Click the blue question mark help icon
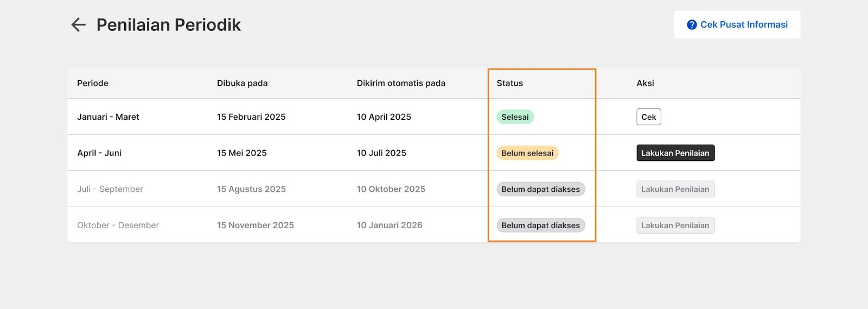Image resolution: width=868 pixels, height=309 pixels. [692, 24]
